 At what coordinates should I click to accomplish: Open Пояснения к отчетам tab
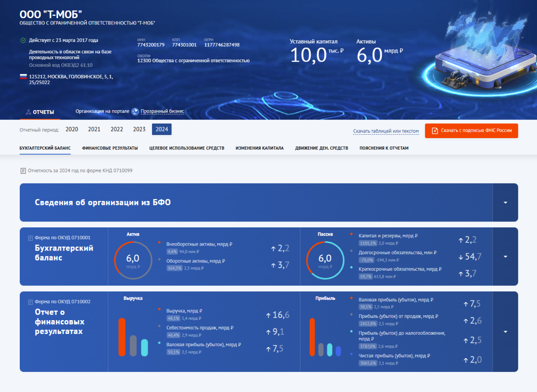[384, 148]
